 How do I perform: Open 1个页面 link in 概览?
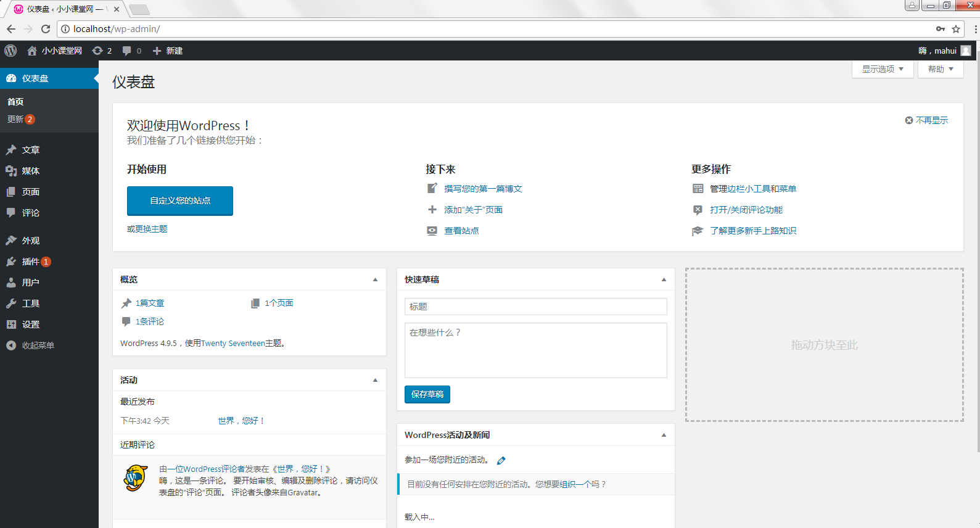(279, 303)
